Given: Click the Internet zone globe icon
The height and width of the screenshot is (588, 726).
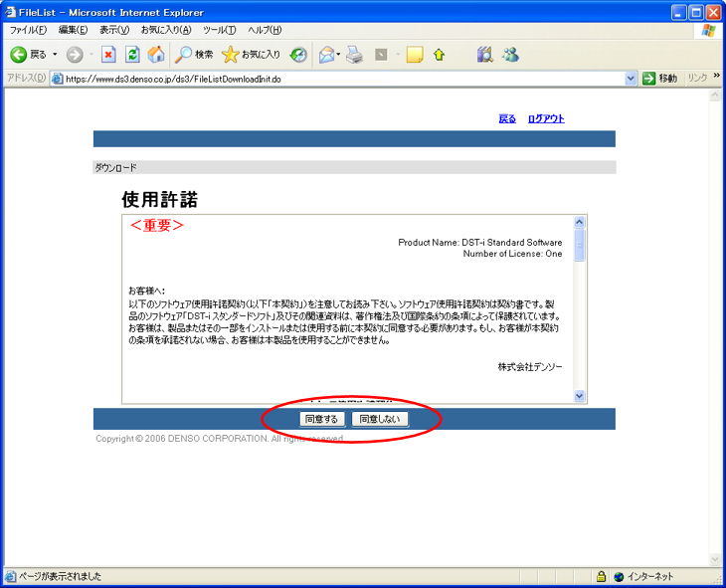Looking at the screenshot, I should [x=619, y=577].
